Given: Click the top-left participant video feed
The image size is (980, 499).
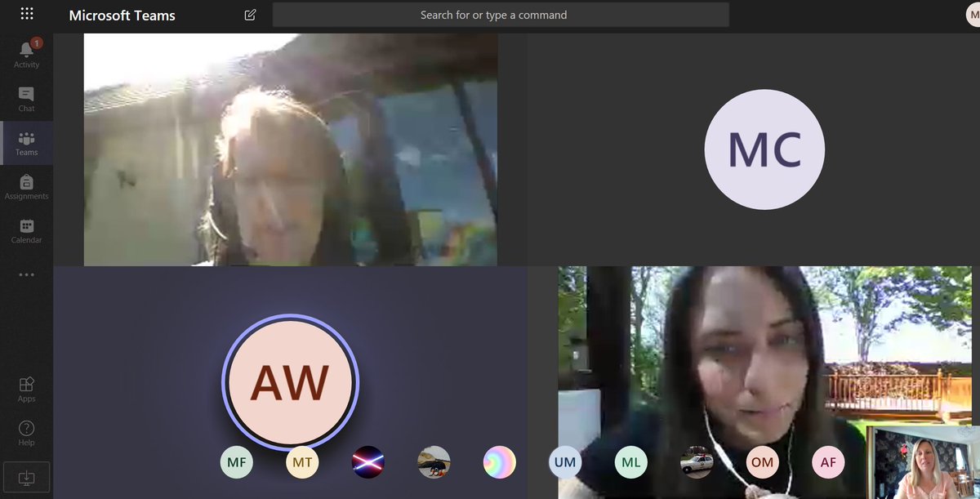Looking at the screenshot, I should [291, 149].
